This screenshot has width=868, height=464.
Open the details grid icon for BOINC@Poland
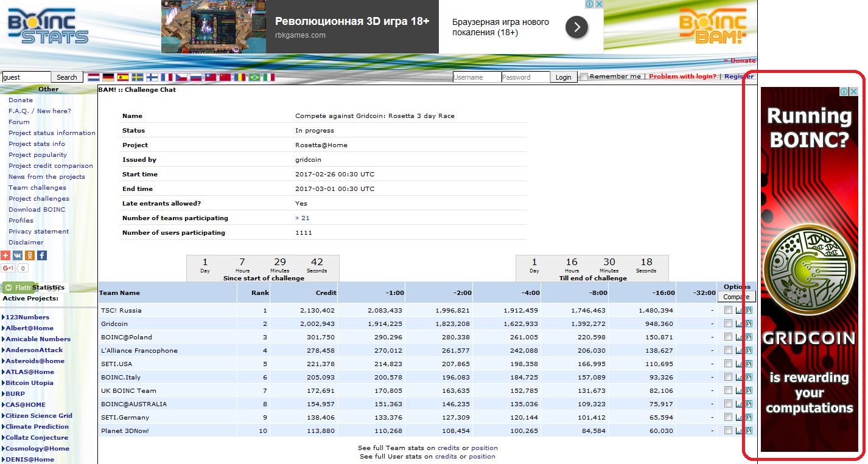(x=749, y=337)
